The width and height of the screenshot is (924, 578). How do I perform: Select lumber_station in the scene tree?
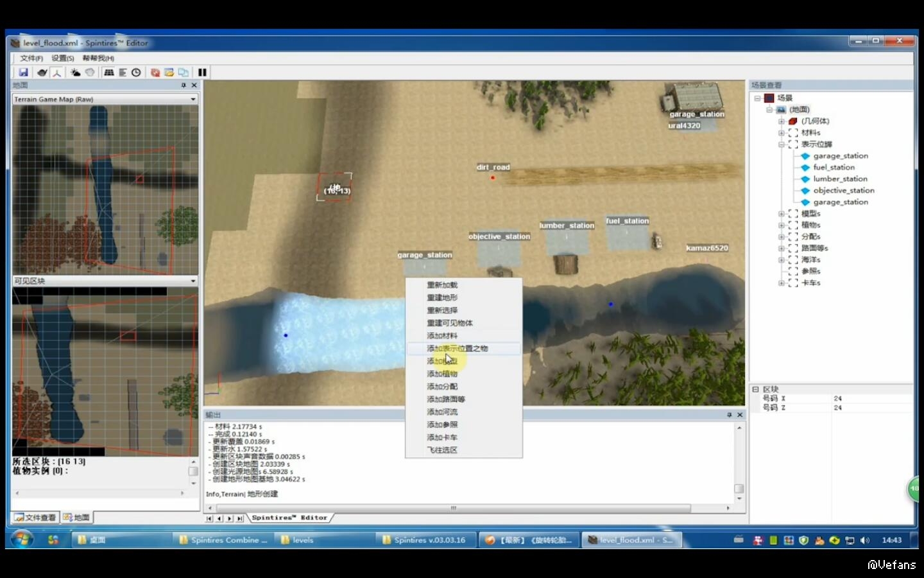840,179
